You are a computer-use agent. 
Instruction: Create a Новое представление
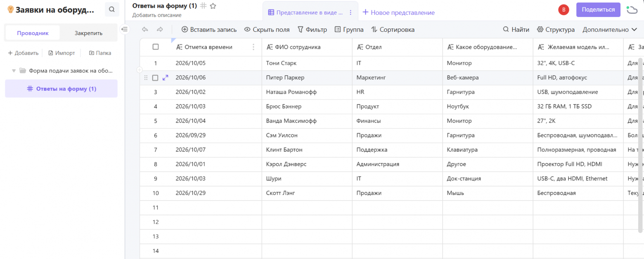coord(398,12)
